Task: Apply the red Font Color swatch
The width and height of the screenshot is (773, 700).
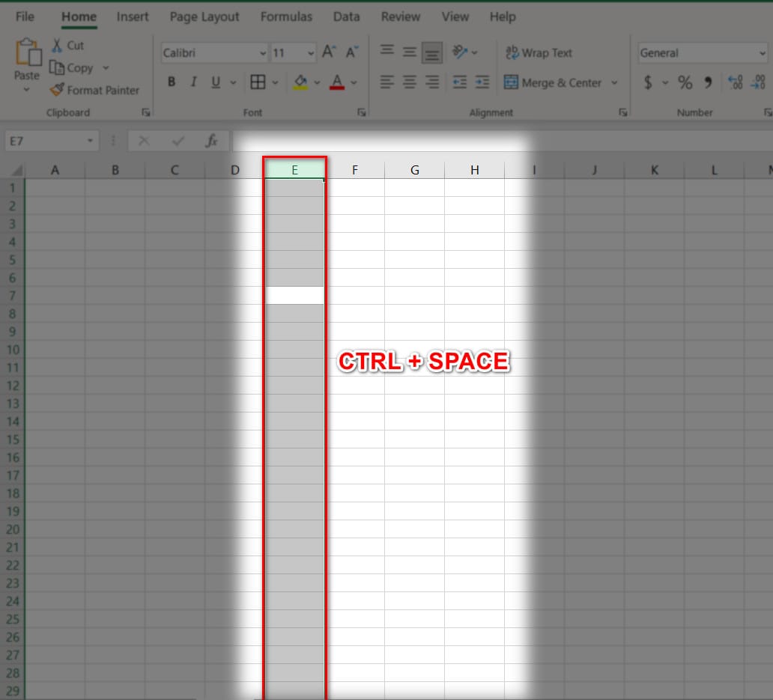Action: (337, 82)
